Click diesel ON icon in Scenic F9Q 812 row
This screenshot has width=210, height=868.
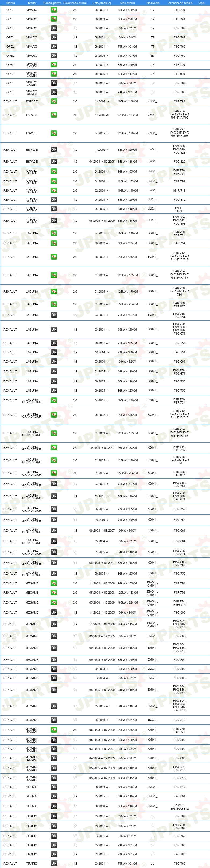[54, 787]
